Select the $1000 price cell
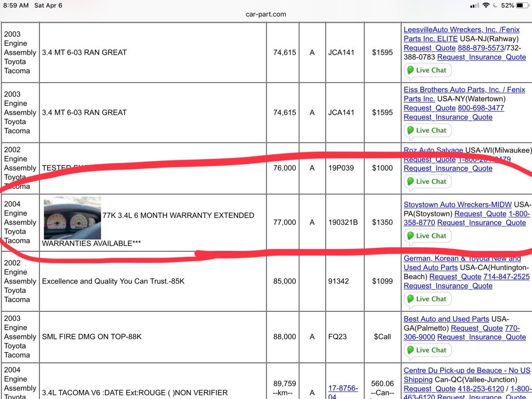Screen dimensions: 532x399 [x=382, y=168]
